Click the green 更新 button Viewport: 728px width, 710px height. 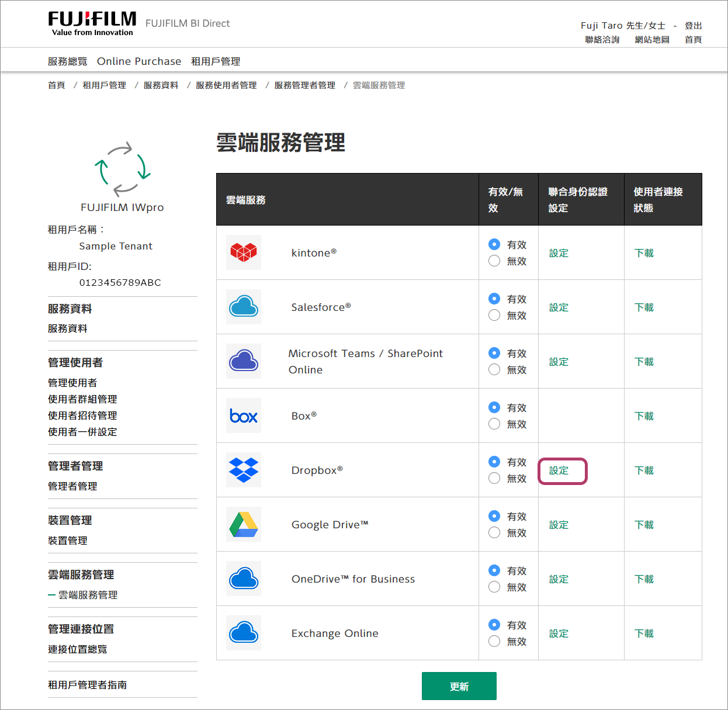(459, 686)
